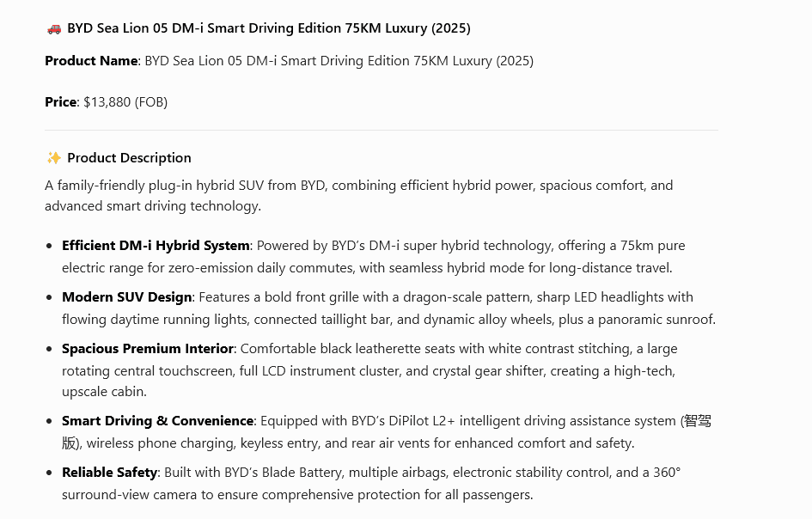Viewport: 812px width, 519px height.
Task: Click the bullet dot before Reliable Safety
Action: tap(49, 473)
